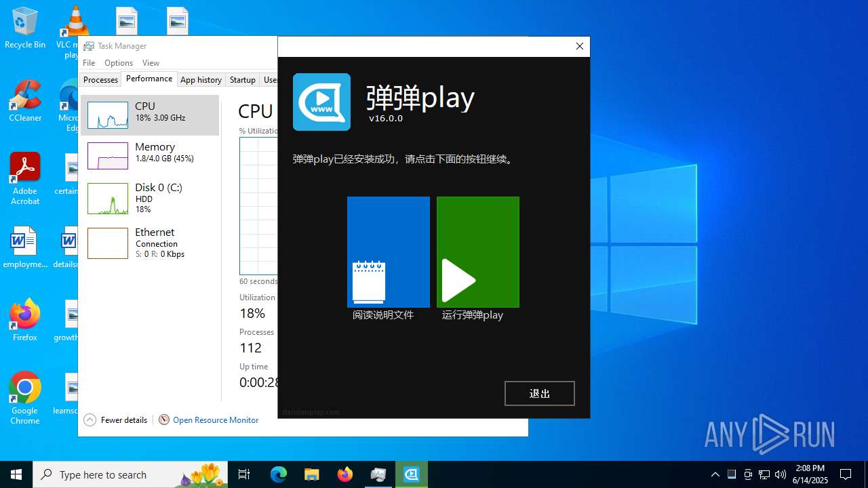Open Task View on the taskbar
The image size is (868, 488).
coord(244,474)
